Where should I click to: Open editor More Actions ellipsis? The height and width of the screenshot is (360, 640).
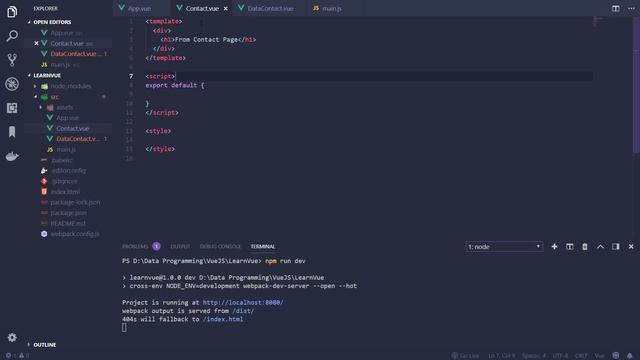631,8
